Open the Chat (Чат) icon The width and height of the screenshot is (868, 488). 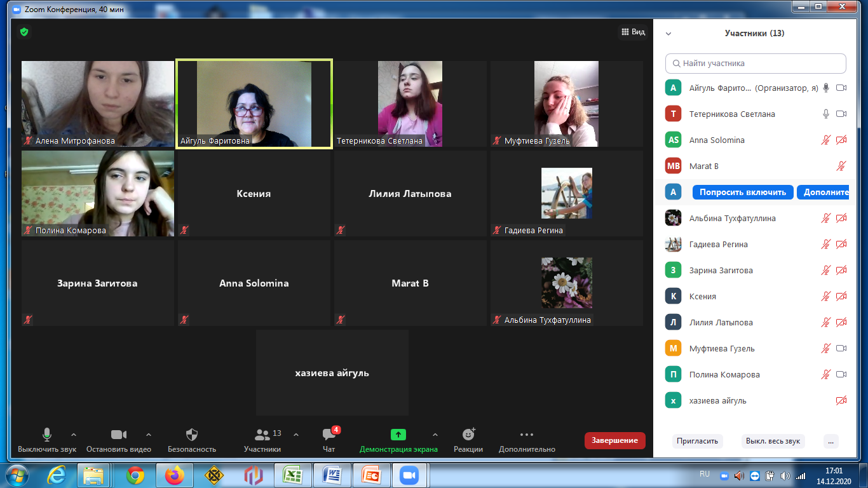pos(329,435)
